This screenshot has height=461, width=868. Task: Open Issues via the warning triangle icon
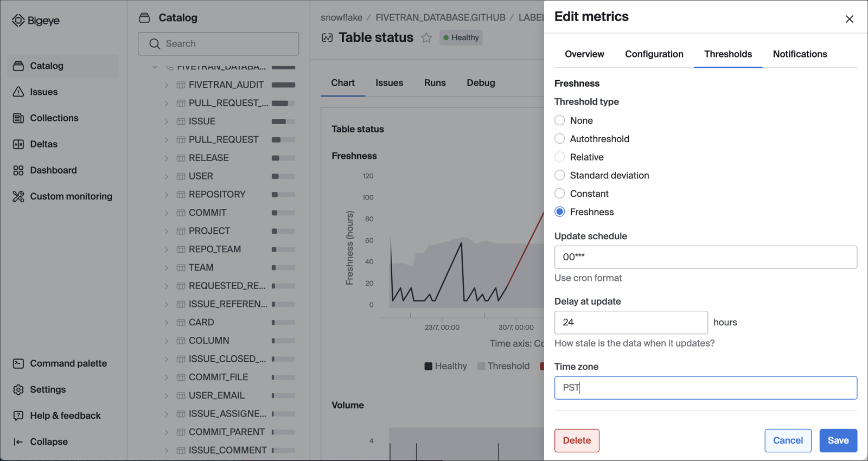click(x=18, y=92)
